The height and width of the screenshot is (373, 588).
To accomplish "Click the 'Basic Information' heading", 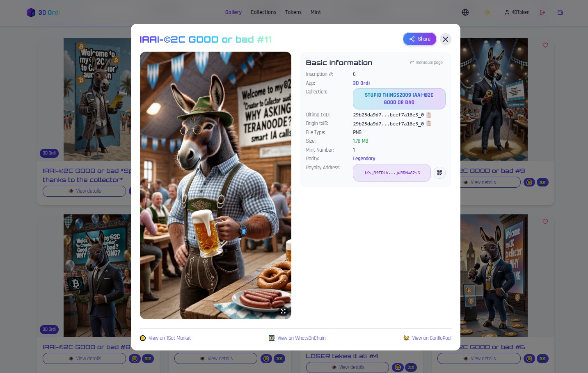I will tap(339, 63).
